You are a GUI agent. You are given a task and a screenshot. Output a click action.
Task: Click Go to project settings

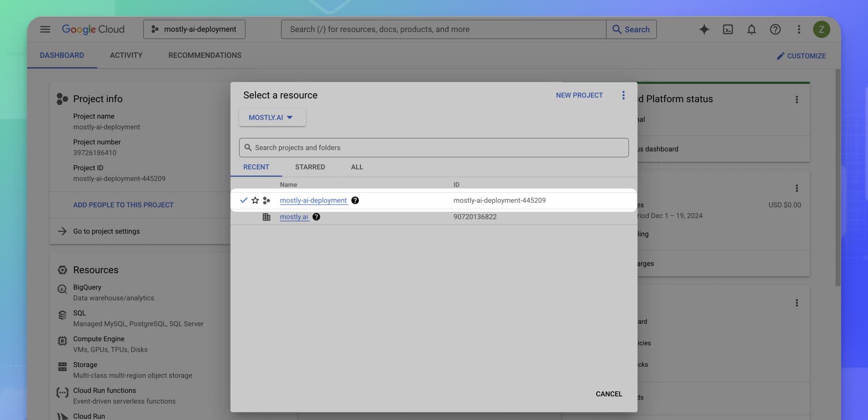pos(107,231)
